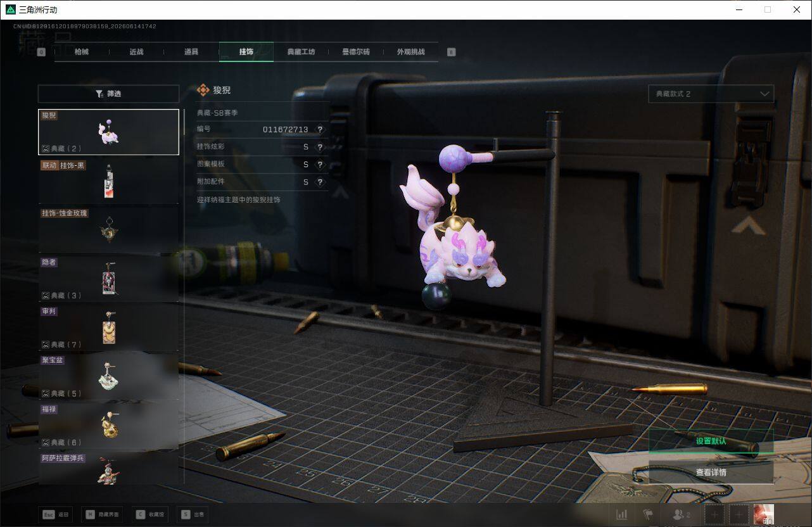The width and height of the screenshot is (812, 527).
Task: Click the 典藏 image icon on 隐者 card
Action: click(x=46, y=295)
